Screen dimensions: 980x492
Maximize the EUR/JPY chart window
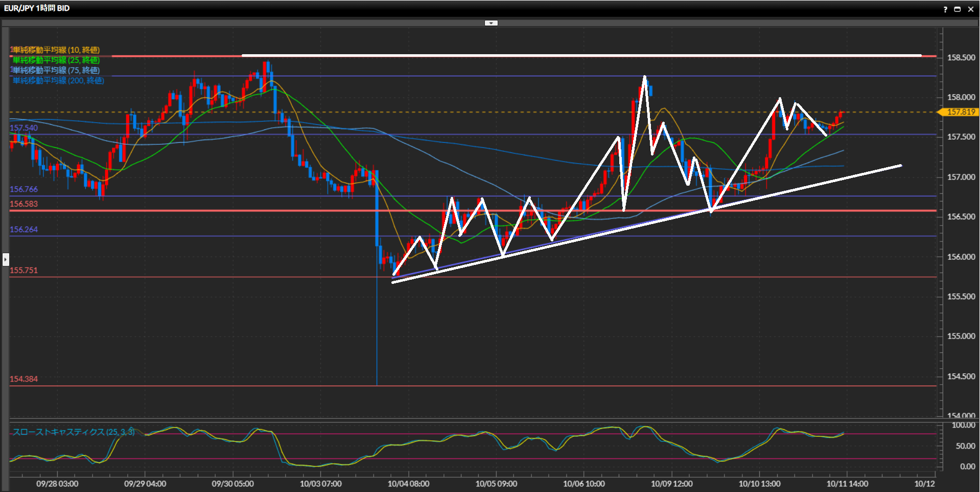point(958,9)
